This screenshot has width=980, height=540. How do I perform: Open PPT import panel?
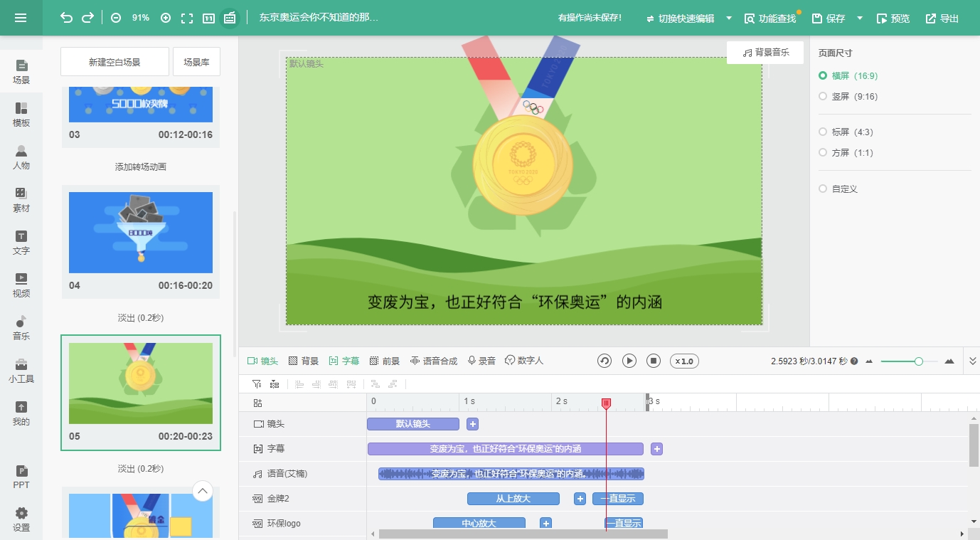point(21,477)
